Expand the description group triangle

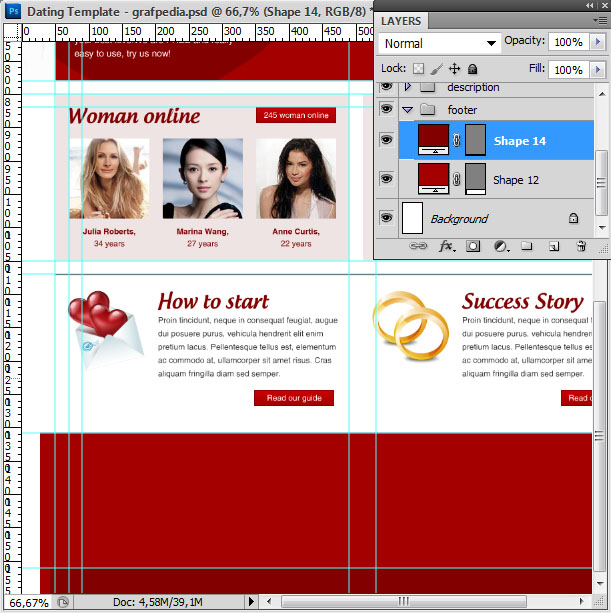pos(407,87)
